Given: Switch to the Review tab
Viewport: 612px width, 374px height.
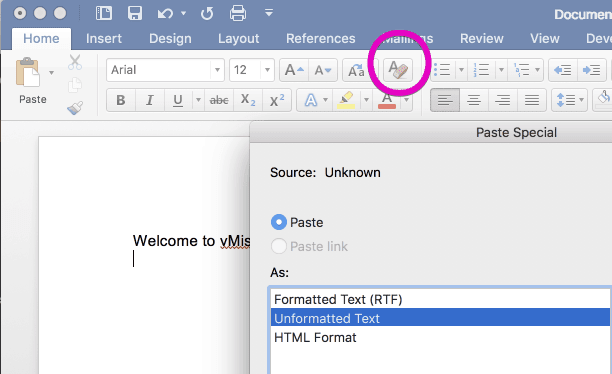Looking at the screenshot, I should (x=482, y=39).
